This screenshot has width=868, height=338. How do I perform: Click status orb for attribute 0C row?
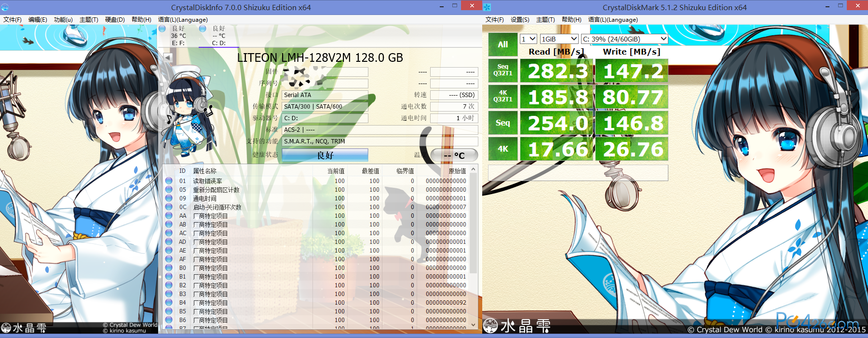tap(169, 207)
